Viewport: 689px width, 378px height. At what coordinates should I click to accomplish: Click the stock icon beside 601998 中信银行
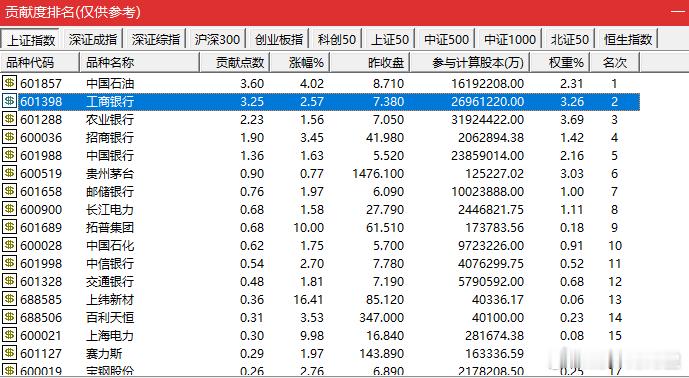(x=9, y=263)
